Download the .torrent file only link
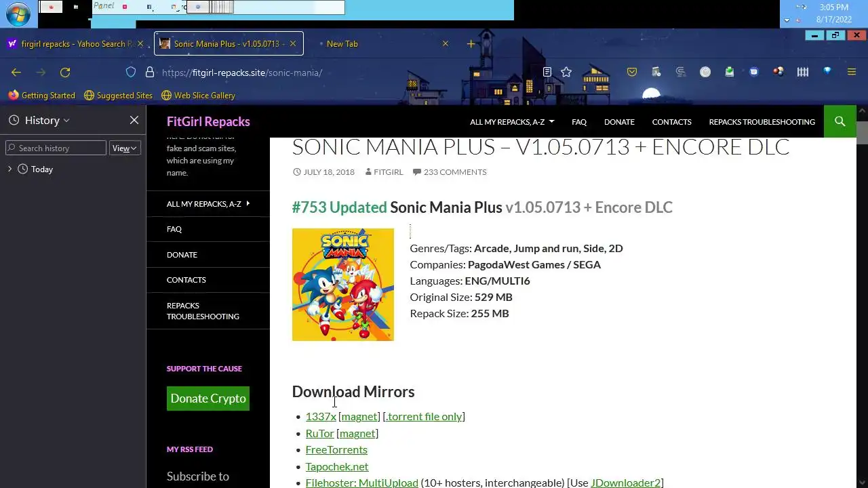This screenshot has width=868, height=488. (424, 416)
